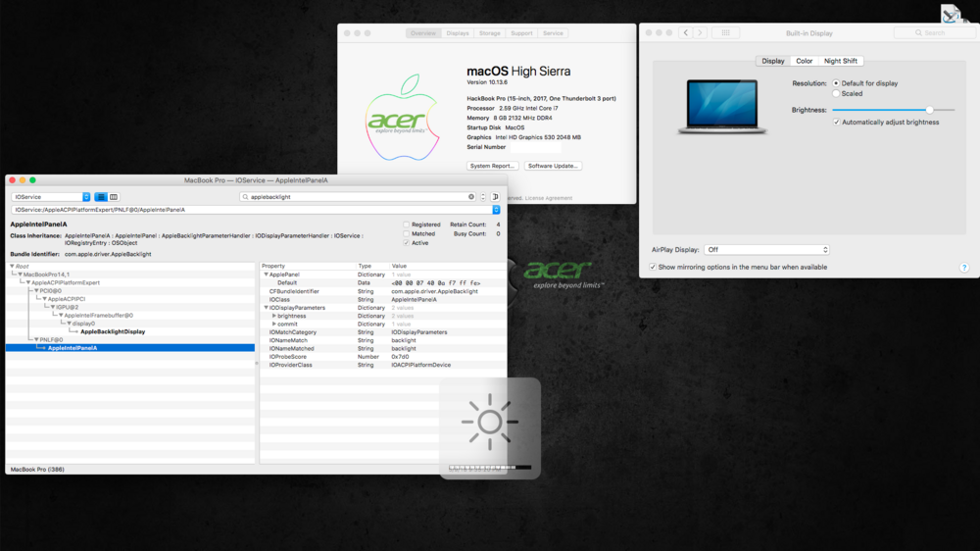This screenshot has width=980, height=551.
Task: Click the System Preferences search field
Action: (934, 32)
